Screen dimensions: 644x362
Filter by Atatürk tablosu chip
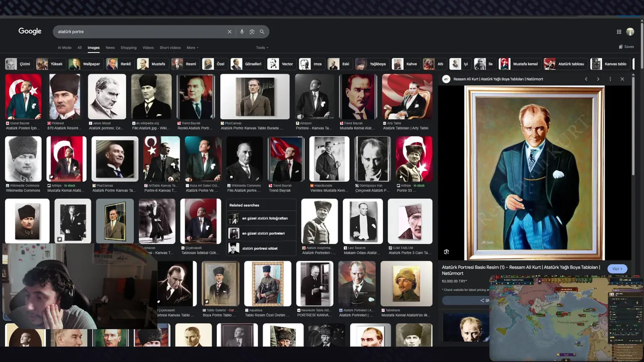point(565,64)
